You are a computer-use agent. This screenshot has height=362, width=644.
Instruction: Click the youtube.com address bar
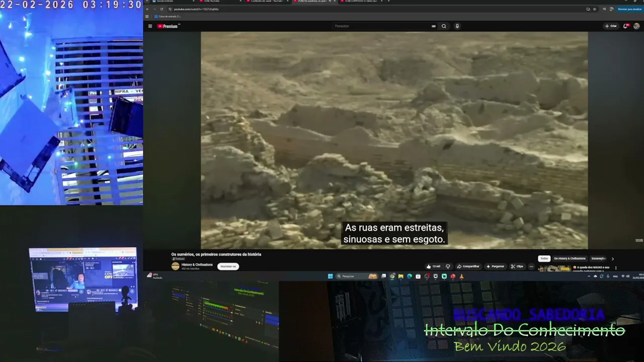[x=377, y=9]
